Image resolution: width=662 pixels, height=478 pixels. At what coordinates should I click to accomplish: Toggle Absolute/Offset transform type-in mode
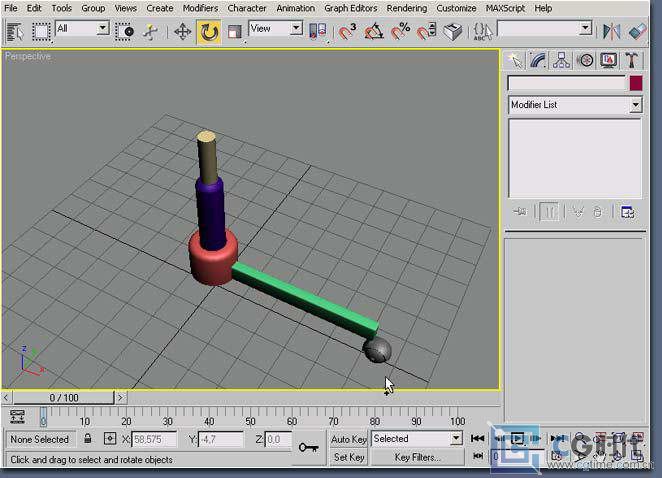(x=110, y=439)
